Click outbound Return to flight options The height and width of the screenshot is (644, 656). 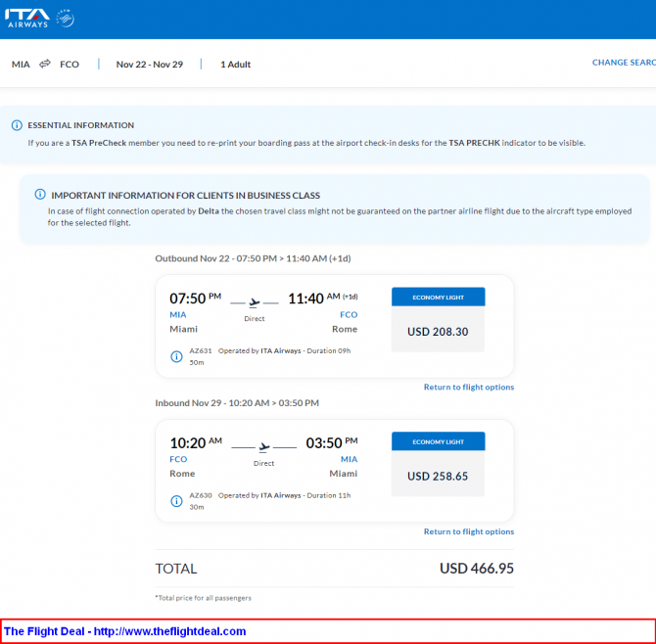[x=469, y=388]
